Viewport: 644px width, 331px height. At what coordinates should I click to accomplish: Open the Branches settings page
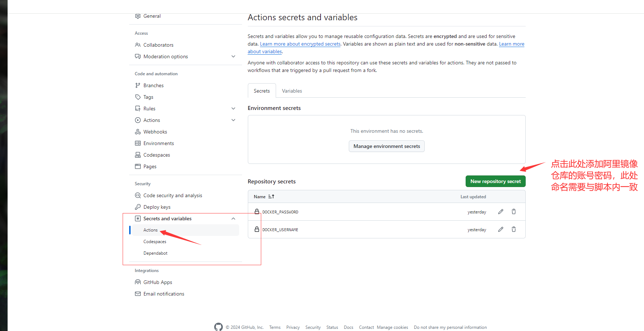coord(153,85)
